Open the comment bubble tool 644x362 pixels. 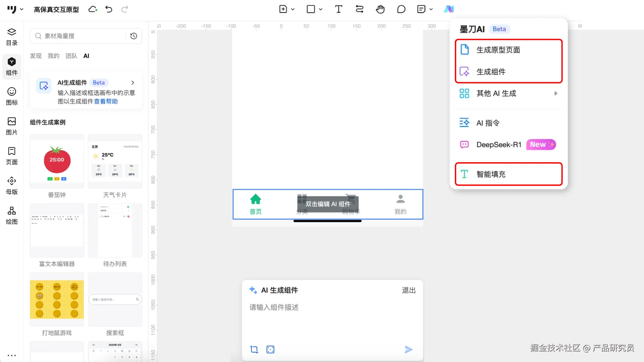[401, 9]
